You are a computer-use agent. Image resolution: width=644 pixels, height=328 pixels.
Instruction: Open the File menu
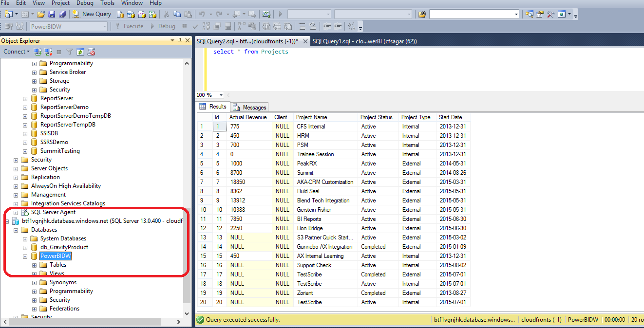[5, 3]
